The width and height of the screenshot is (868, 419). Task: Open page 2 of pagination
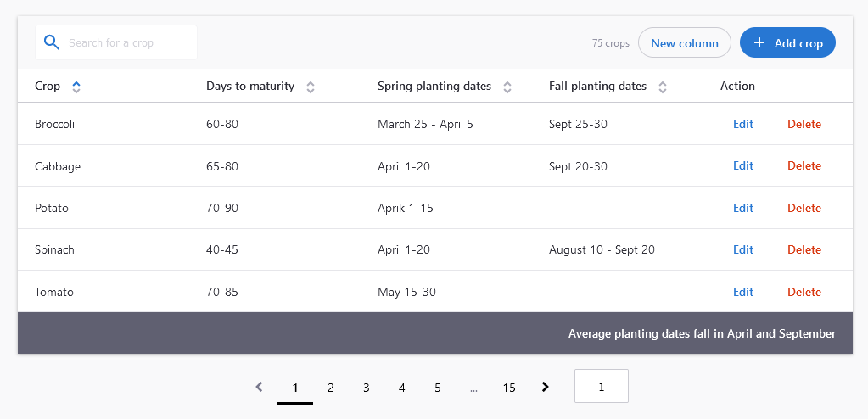(x=330, y=388)
